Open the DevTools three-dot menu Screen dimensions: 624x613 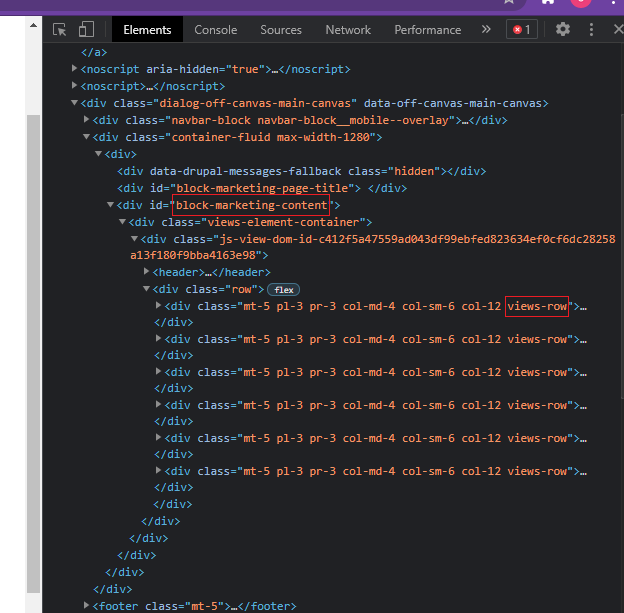point(591,29)
